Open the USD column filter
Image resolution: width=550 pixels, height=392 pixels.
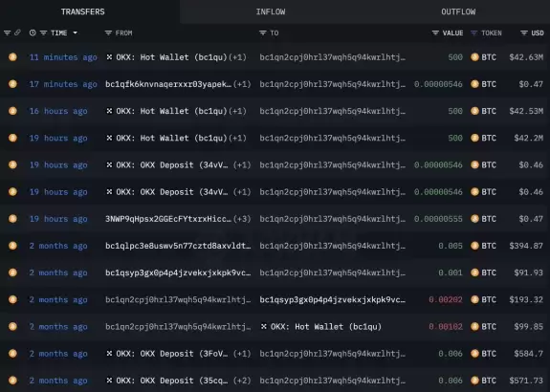point(524,33)
